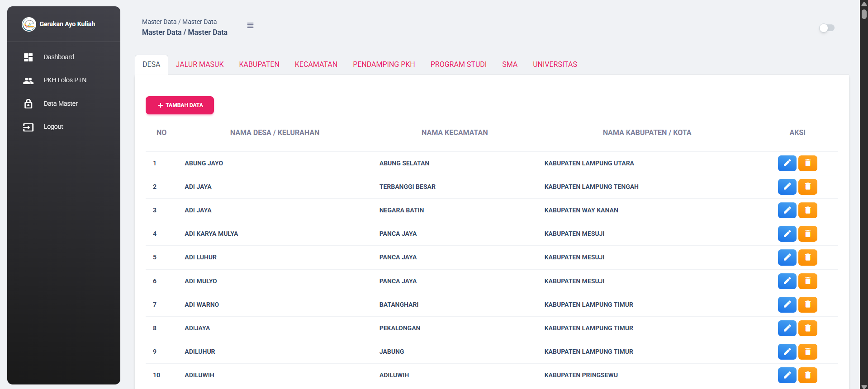Click the KABUPATEN WAY KANAN cell
This screenshot has width=868, height=389.
coord(581,210)
